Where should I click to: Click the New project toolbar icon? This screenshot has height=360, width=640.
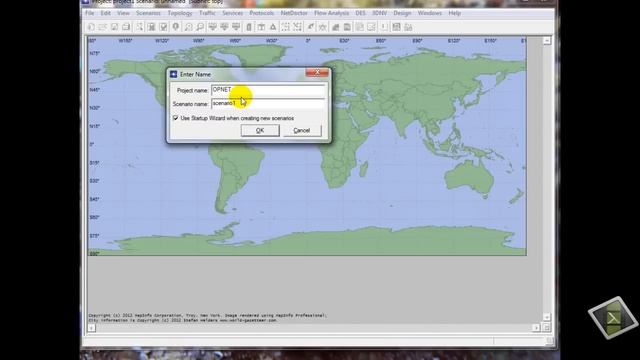91,27
